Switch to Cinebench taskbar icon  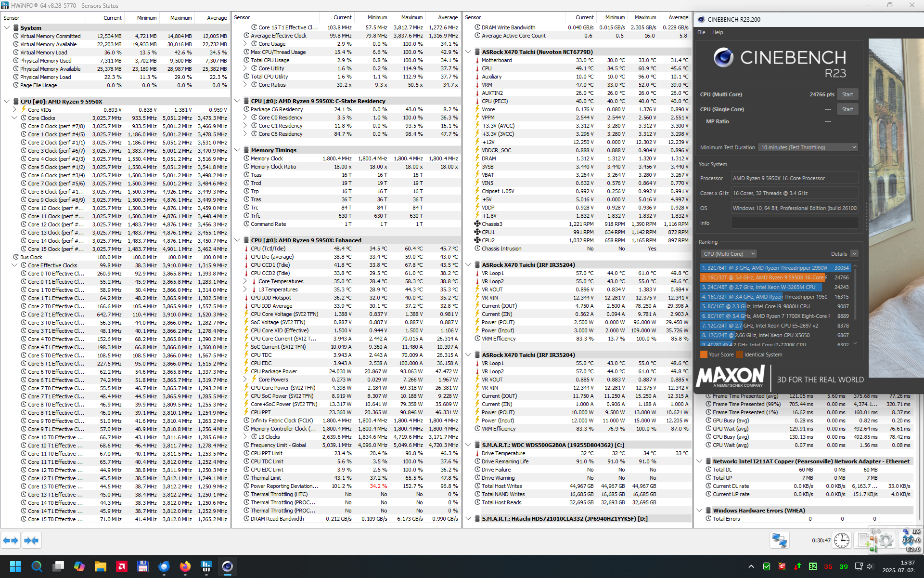228,566
